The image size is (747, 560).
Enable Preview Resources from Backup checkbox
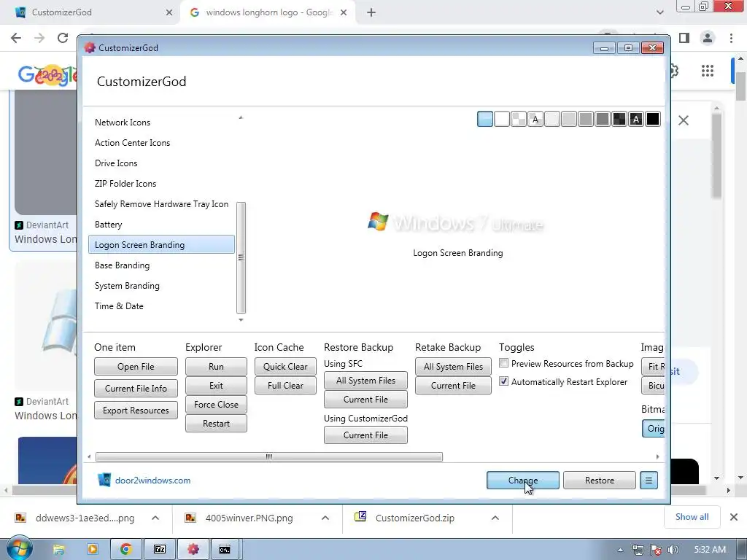tap(503, 363)
